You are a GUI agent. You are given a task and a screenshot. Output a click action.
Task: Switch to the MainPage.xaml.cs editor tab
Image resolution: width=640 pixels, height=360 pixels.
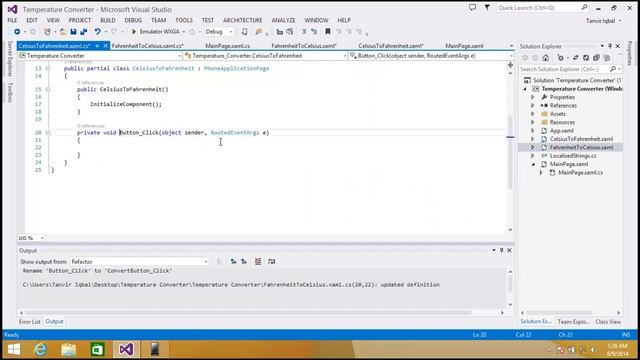point(227,46)
